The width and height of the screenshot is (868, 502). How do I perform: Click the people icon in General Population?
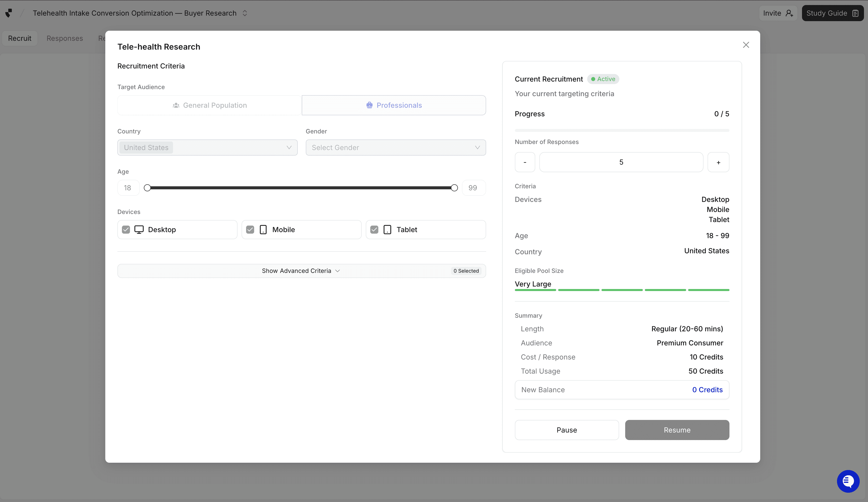coord(176,105)
